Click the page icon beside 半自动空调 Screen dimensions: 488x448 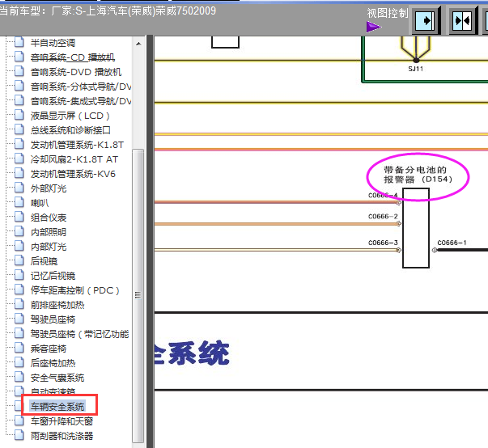[x=19, y=42]
